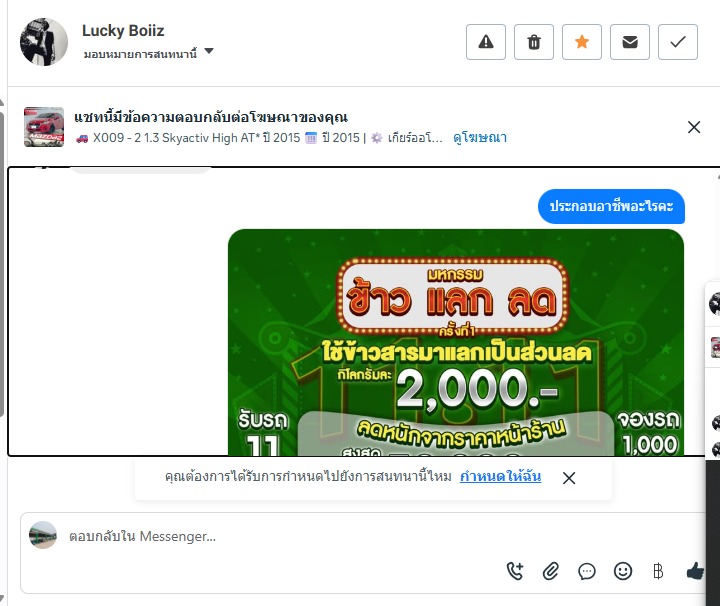
Task: Toggle the orange star follow-up icon
Action: (582, 42)
